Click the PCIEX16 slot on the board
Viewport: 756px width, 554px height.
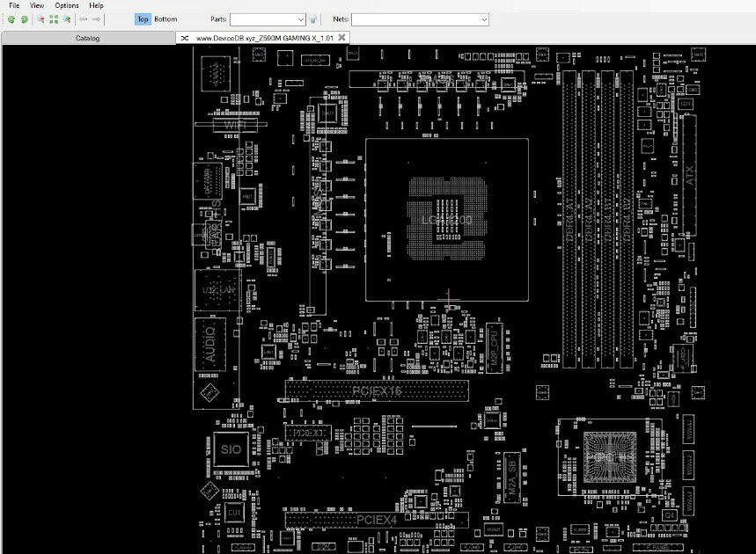[x=377, y=390]
